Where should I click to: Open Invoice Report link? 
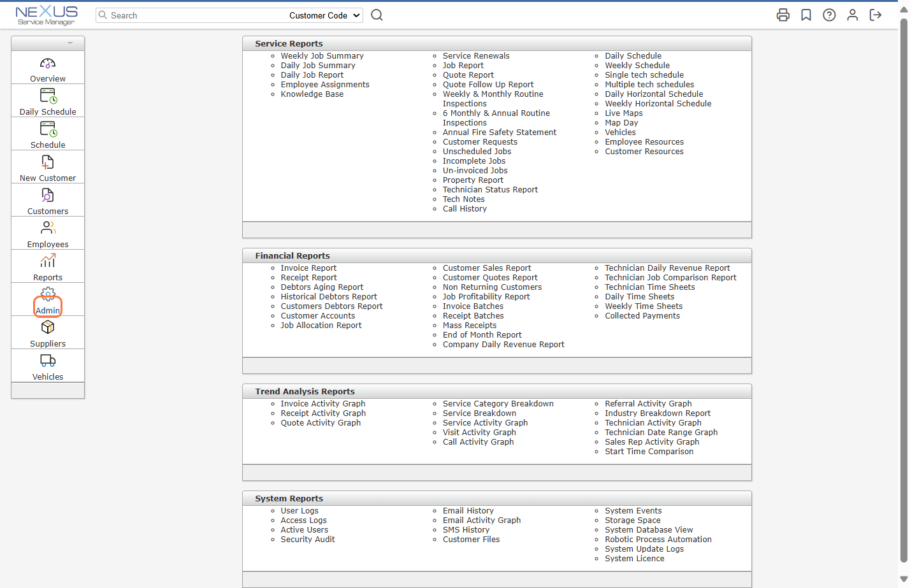coord(308,268)
